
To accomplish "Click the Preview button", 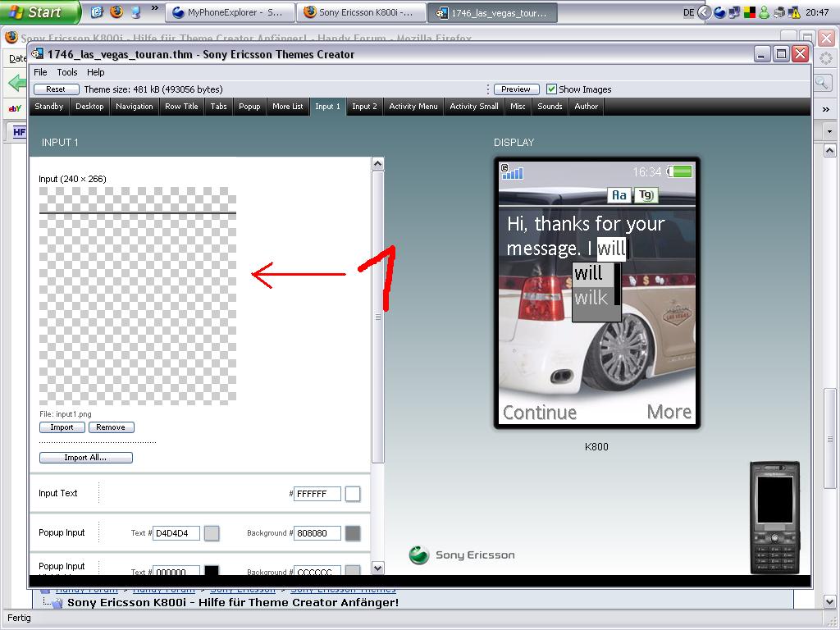I will tap(516, 89).
